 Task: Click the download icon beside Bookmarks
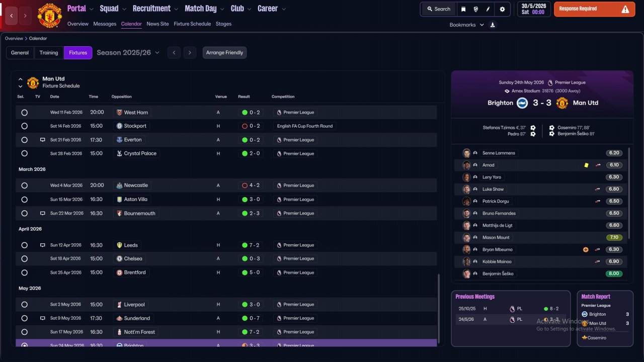tap(493, 25)
